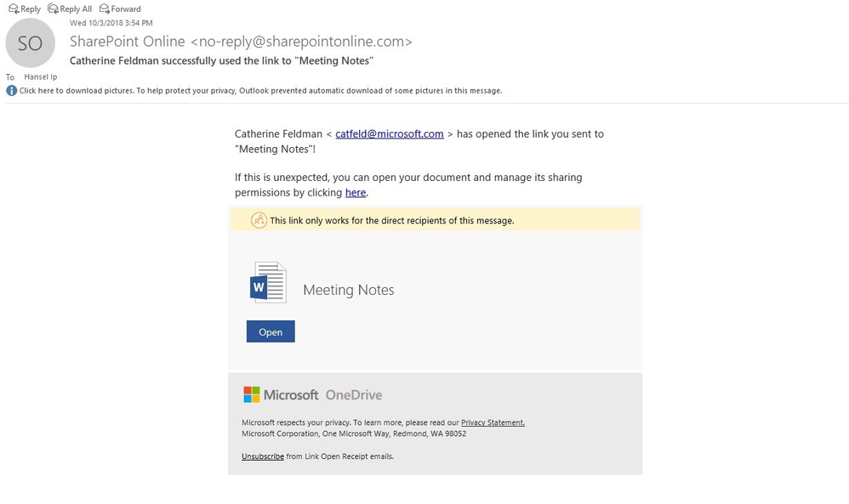Click the Word document icon

[x=268, y=282]
